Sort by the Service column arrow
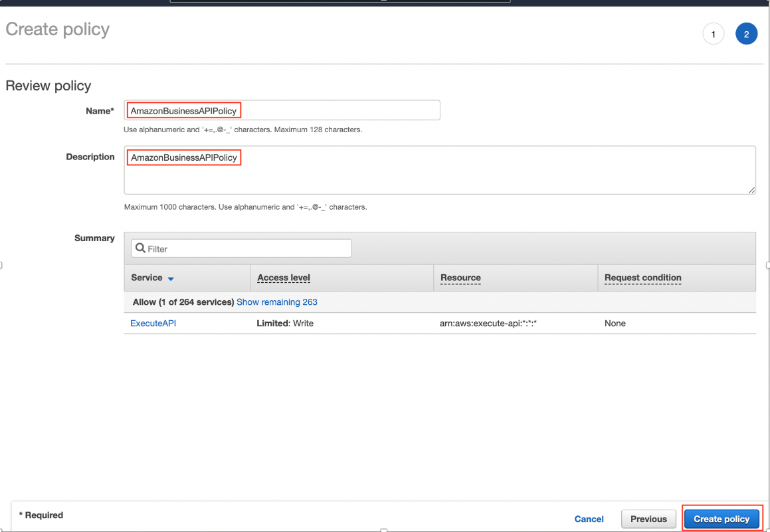 click(x=170, y=278)
